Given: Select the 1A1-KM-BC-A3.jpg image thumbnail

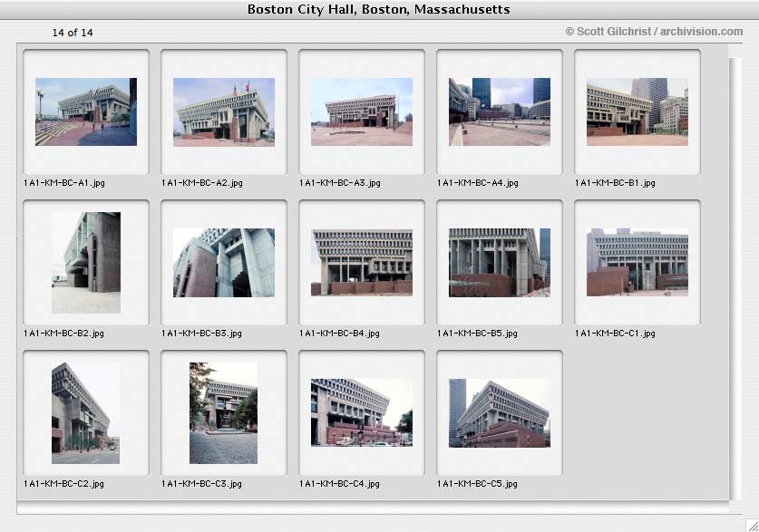Looking at the screenshot, I should point(362,111).
